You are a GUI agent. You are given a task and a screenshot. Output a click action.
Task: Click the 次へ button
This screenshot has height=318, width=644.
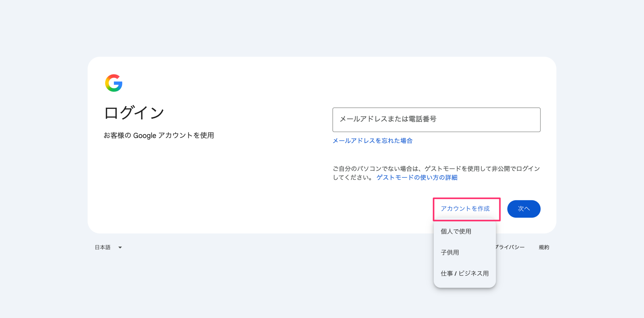pyautogui.click(x=524, y=209)
